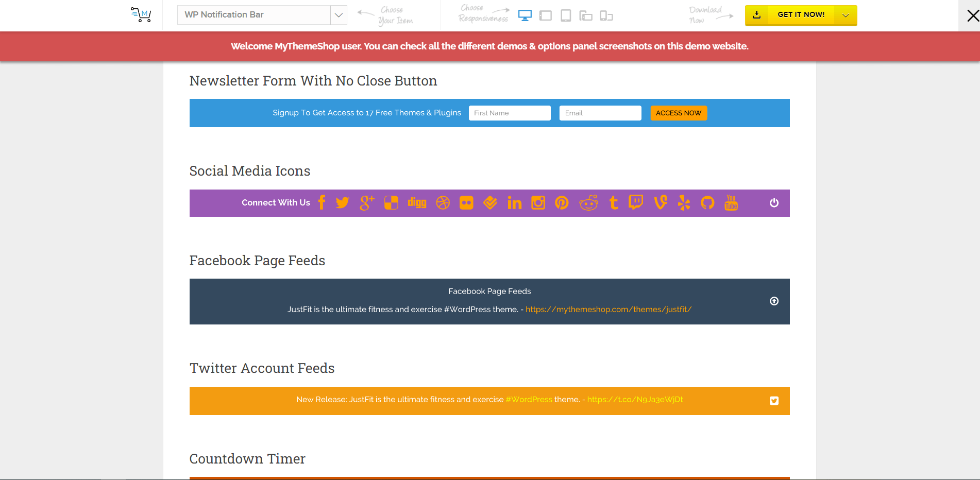Open the JustFit mythemeshop.com theme link
The height and width of the screenshot is (480, 980).
608,310
